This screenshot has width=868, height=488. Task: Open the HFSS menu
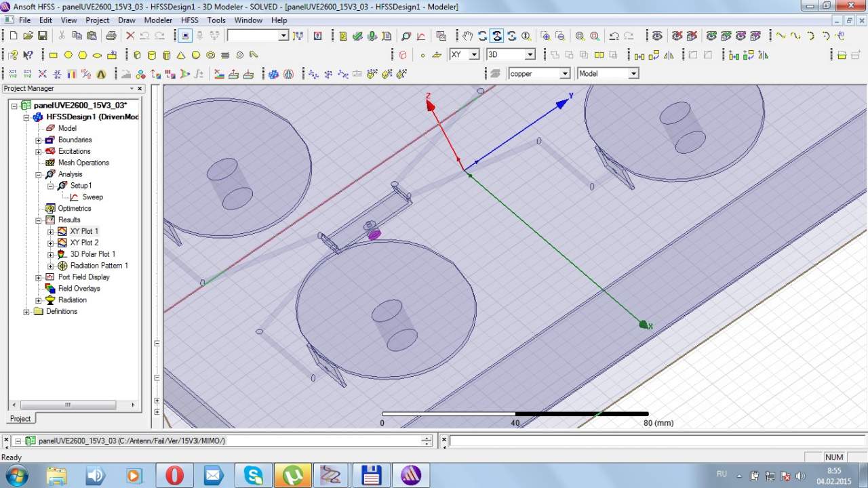point(190,20)
